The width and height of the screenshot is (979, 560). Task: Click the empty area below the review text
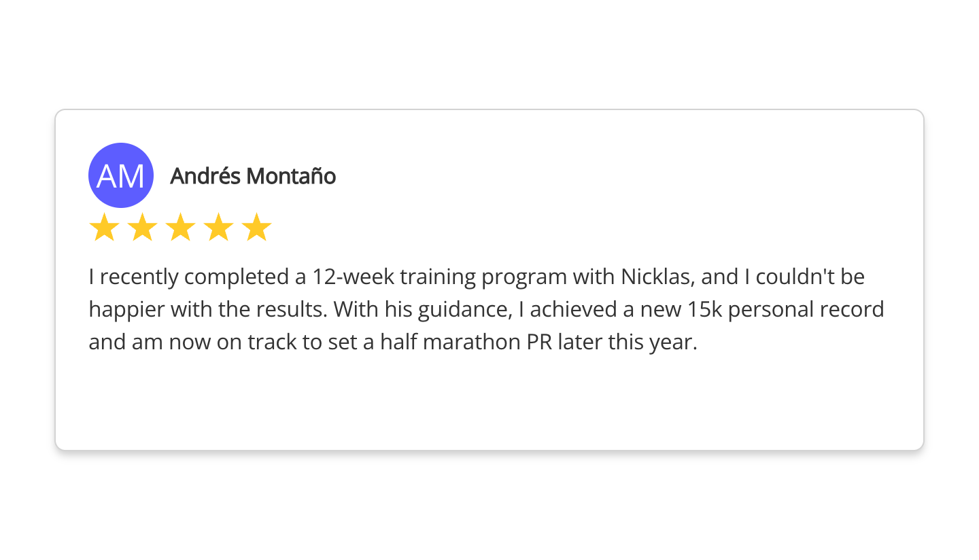pos(489,401)
